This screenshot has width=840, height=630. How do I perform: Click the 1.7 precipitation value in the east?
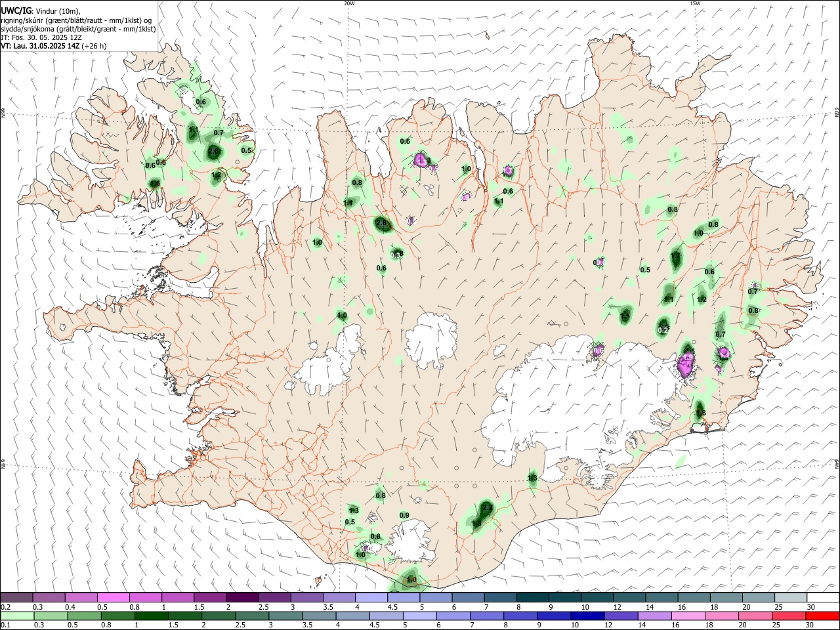tap(676, 256)
